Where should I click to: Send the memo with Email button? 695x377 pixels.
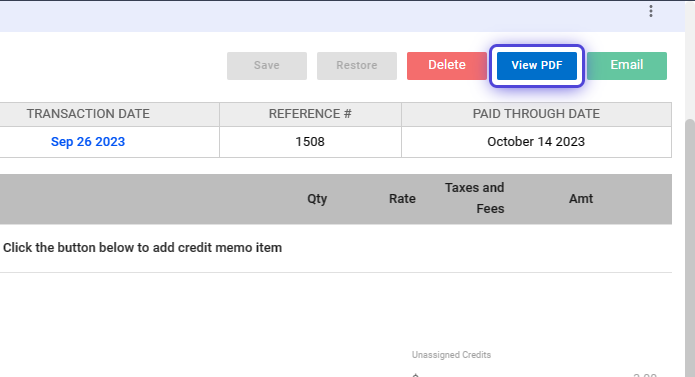tap(627, 66)
